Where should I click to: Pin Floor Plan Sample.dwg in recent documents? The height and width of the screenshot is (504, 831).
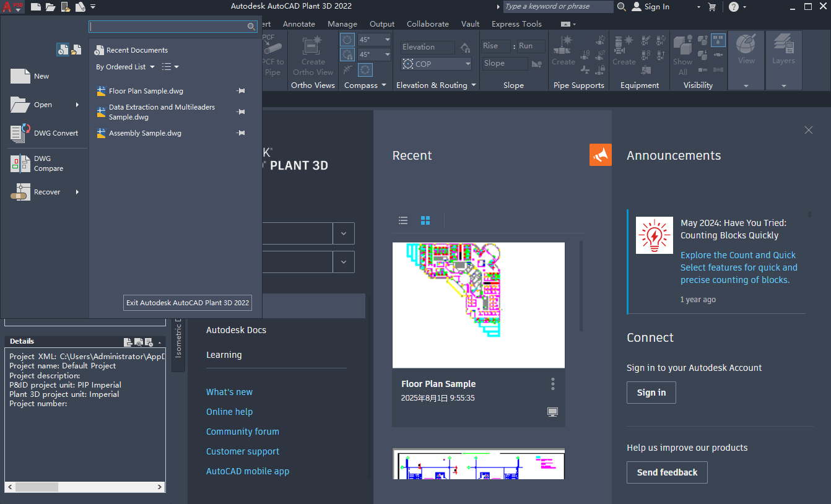click(x=241, y=90)
